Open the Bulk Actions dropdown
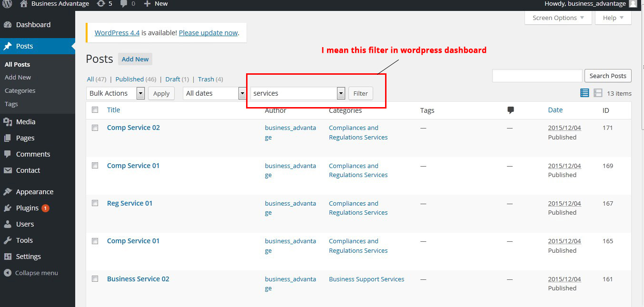 pyautogui.click(x=116, y=93)
